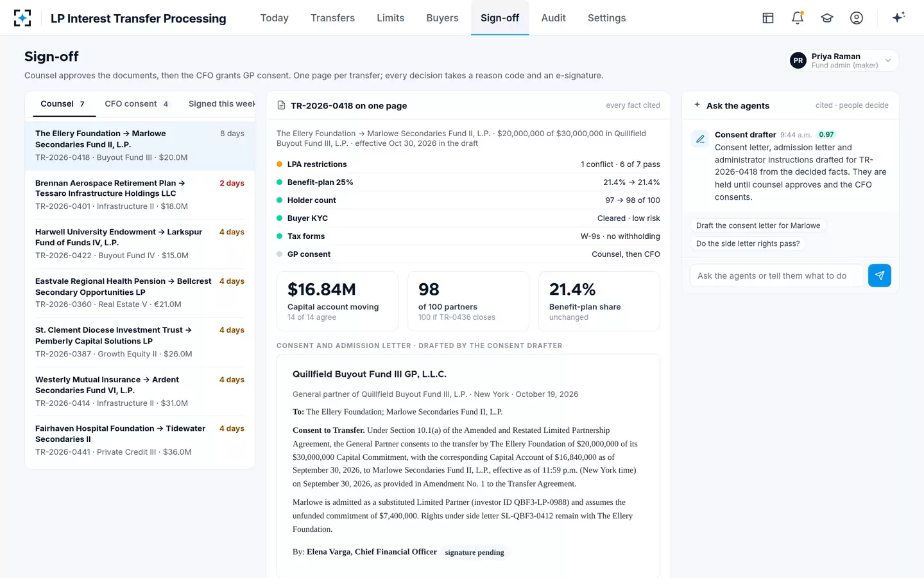
Task: Click the Holder count check row
Action: (468, 200)
